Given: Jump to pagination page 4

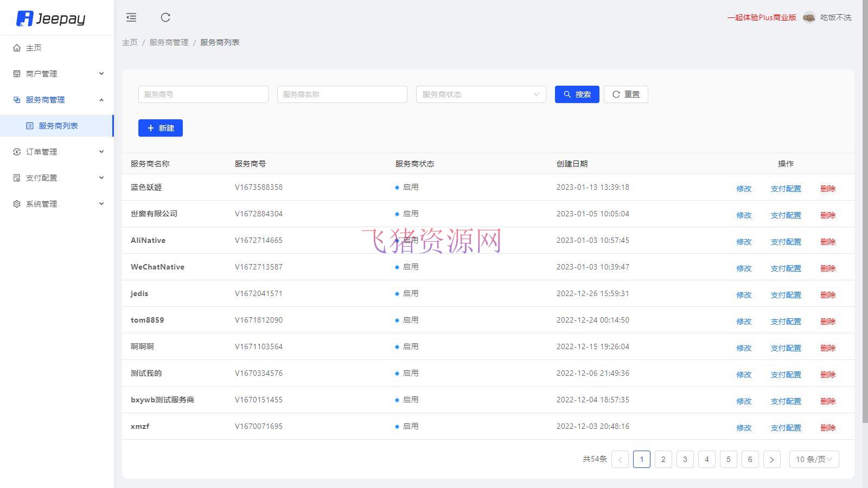Looking at the screenshot, I should (x=706, y=459).
